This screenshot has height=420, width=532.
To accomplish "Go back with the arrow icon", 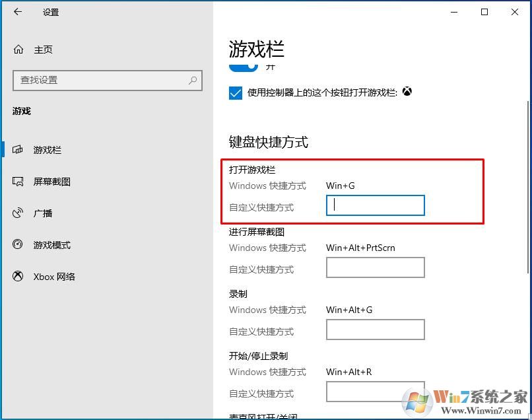I will point(18,13).
